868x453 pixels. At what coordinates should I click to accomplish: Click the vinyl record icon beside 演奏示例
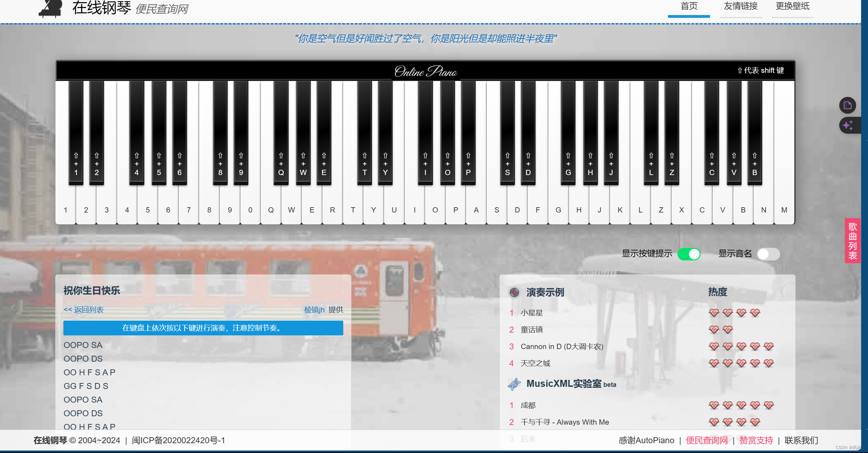pyautogui.click(x=514, y=292)
